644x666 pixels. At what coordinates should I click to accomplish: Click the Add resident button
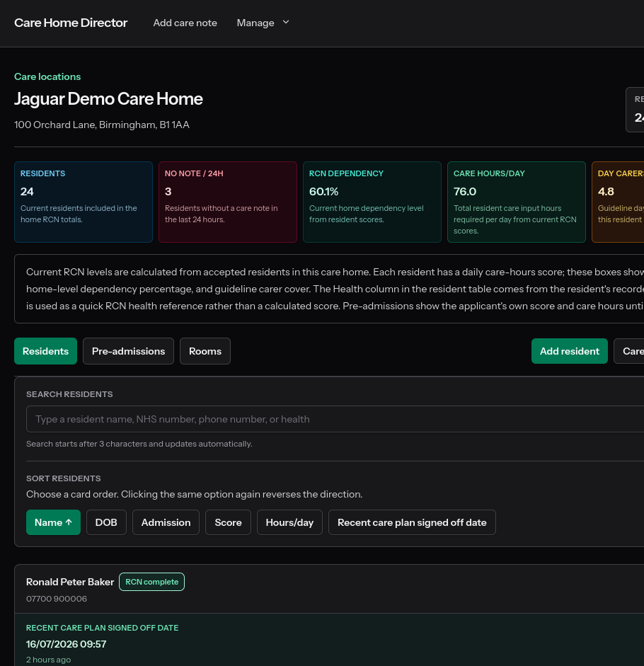tap(569, 351)
